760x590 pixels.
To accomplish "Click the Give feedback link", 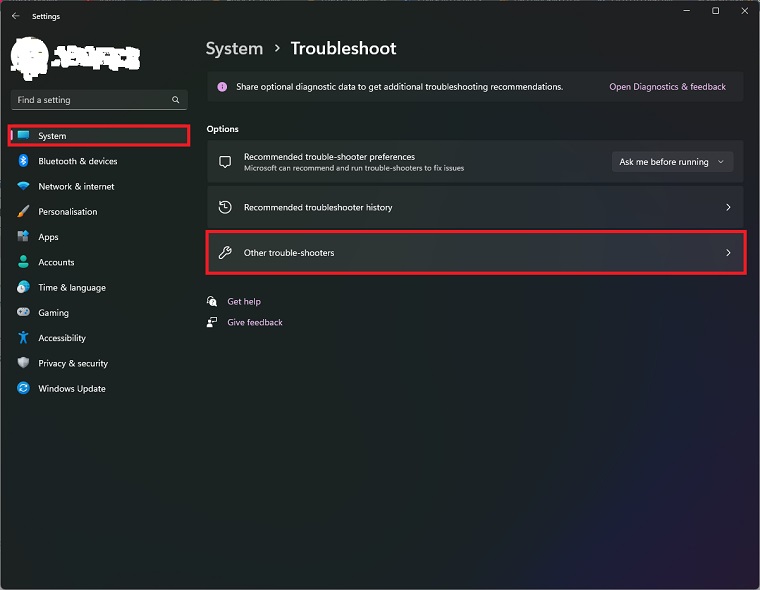I will [254, 323].
